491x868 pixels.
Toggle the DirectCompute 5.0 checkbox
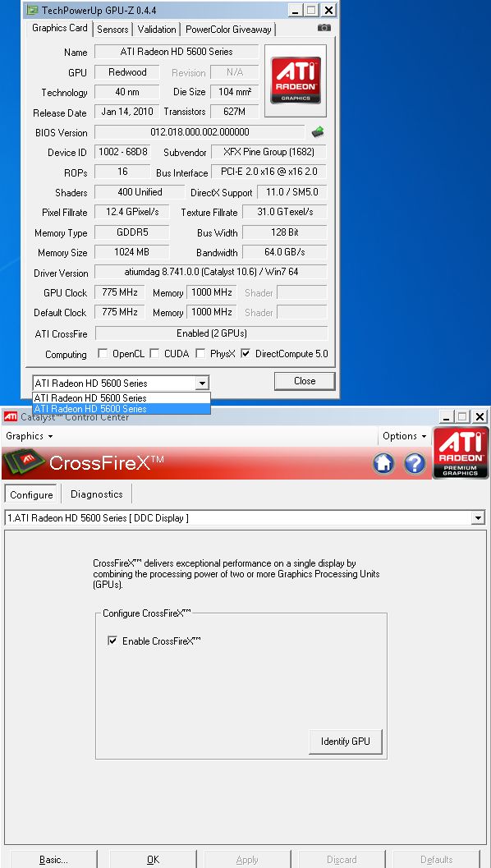245,353
